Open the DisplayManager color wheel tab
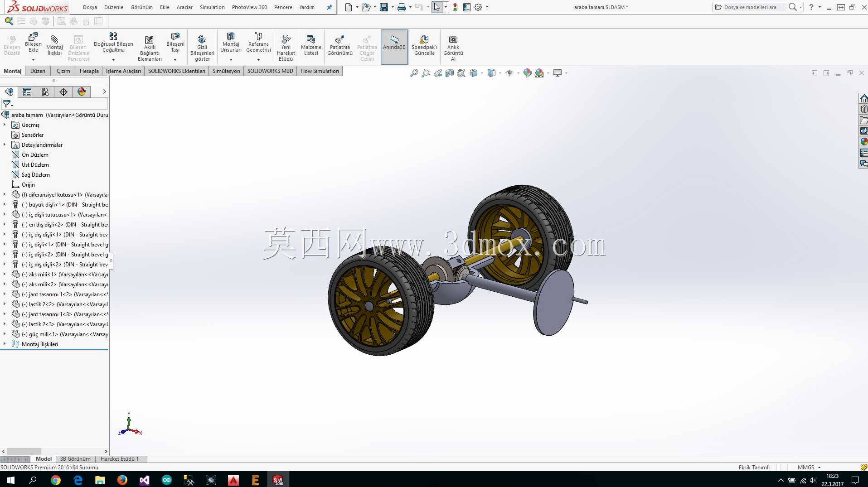 (82, 92)
